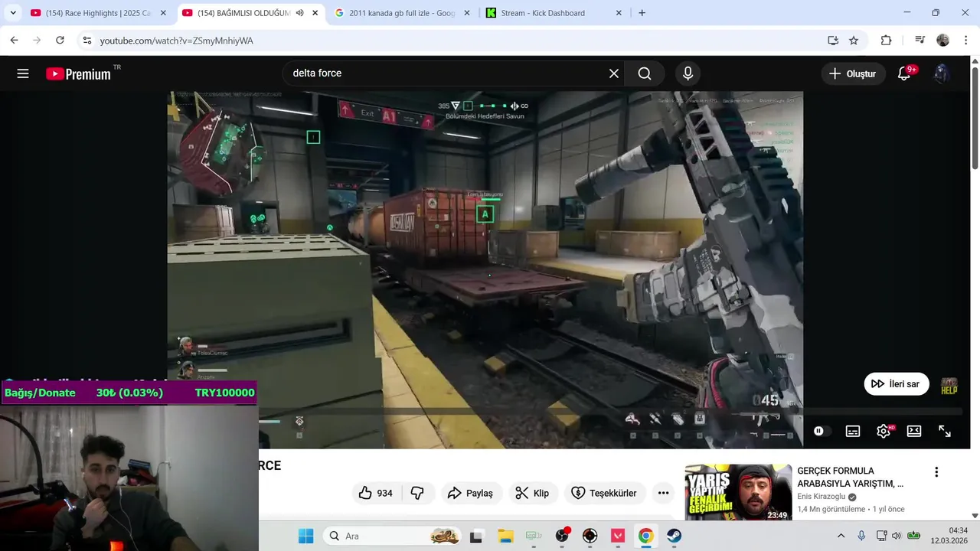Viewport: 980px width, 551px height.
Task: Dislike the video
Action: (x=417, y=493)
